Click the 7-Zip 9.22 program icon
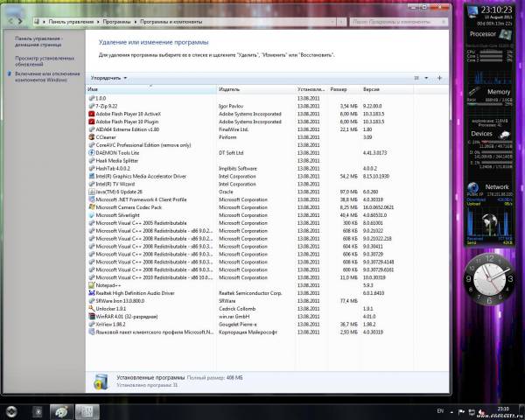The width and height of the screenshot is (525, 420). (x=91, y=106)
